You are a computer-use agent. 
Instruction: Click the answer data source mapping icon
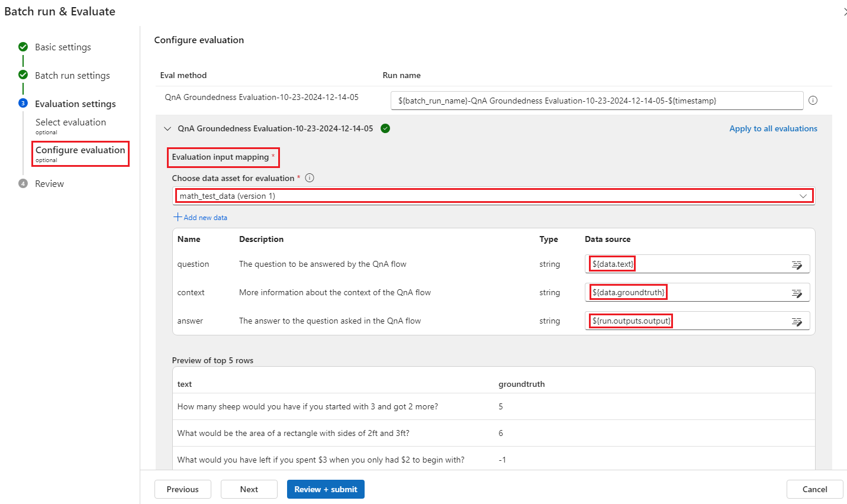click(797, 321)
